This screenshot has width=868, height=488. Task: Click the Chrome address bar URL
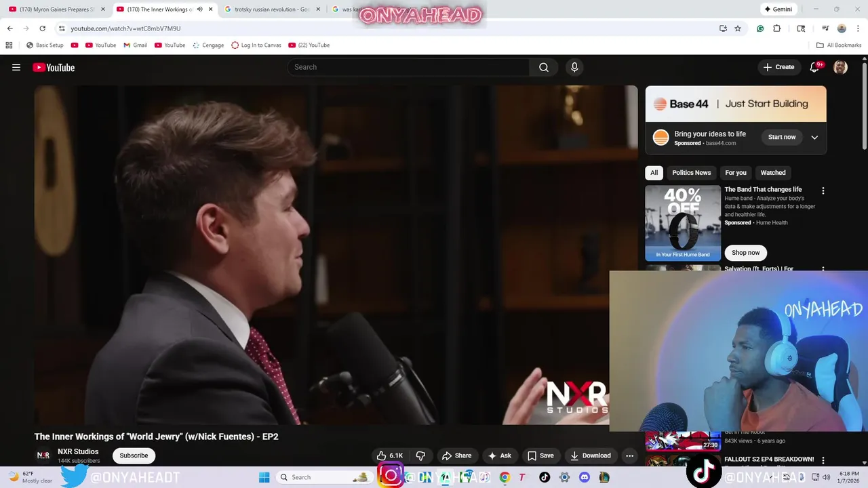tap(125, 28)
